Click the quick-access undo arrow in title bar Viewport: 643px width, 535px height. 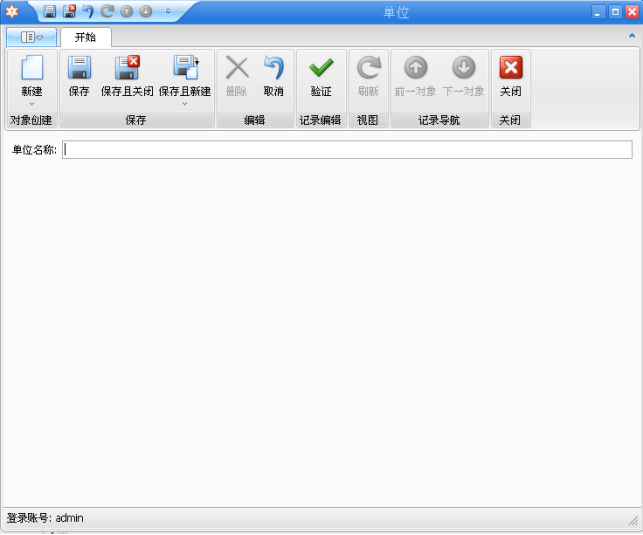[88, 11]
